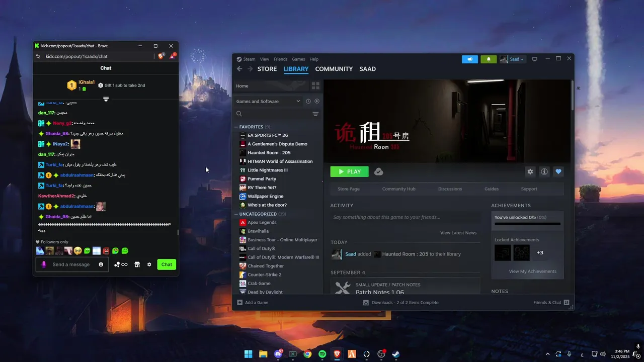The image size is (644, 362).
Task: Collapse the Favorites category
Action: [x=236, y=127]
